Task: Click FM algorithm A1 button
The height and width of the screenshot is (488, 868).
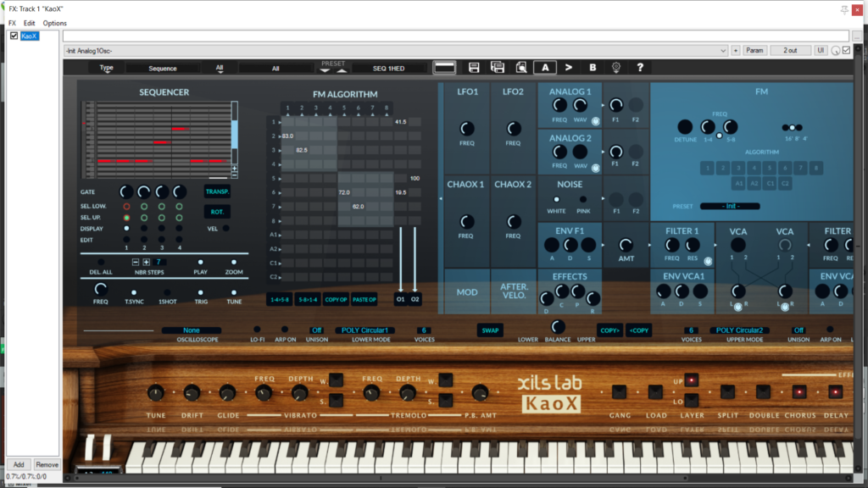Action: tap(738, 183)
